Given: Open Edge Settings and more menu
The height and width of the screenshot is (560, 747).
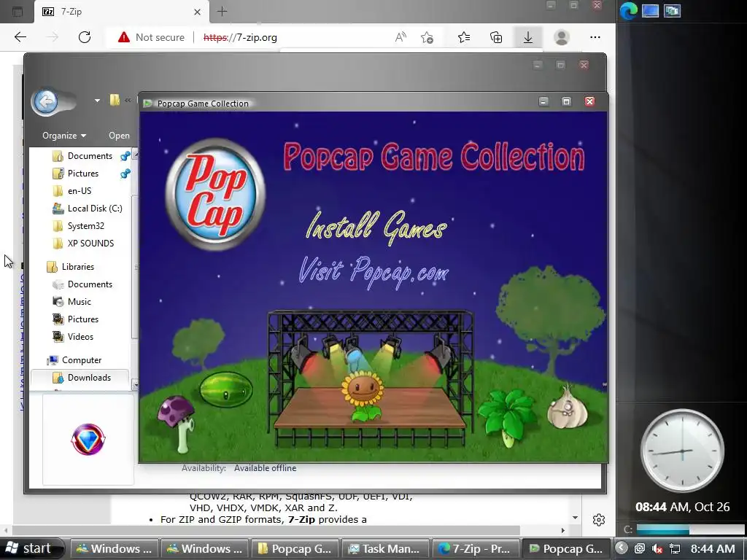Looking at the screenshot, I should pyautogui.click(x=595, y=37).
